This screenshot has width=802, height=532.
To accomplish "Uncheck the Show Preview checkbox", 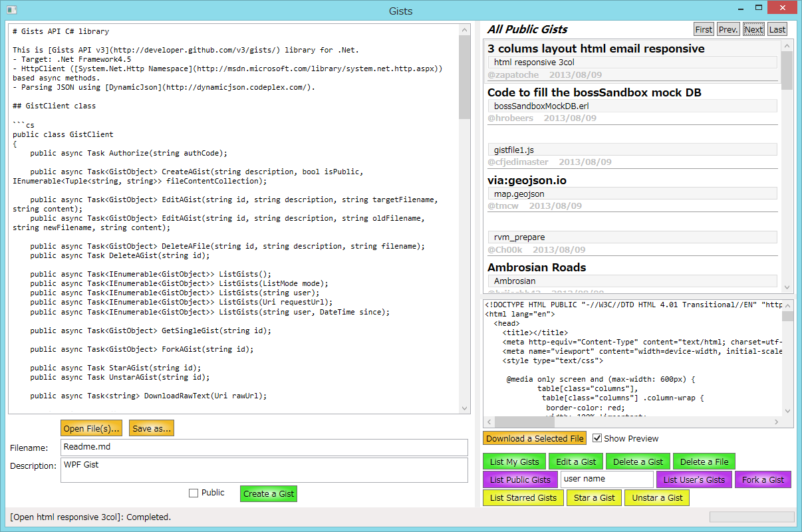I will pyautogui.click(x=597, y=438).
